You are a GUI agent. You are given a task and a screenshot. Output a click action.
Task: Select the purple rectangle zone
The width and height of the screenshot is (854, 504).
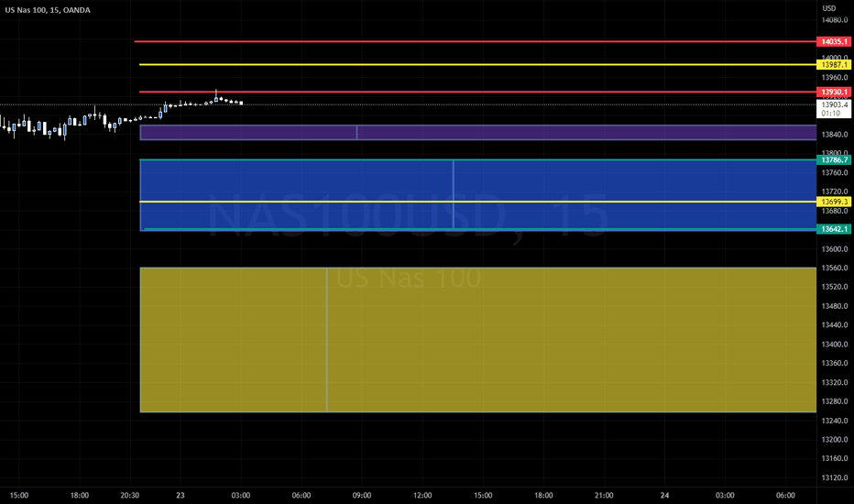pos(477,132)
